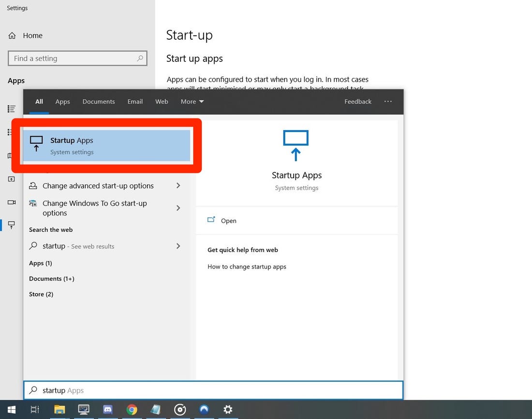The height and width of the screenshot is (419, 532).
Task: Open Task View on the taskbar
Action: pos(35,409)
